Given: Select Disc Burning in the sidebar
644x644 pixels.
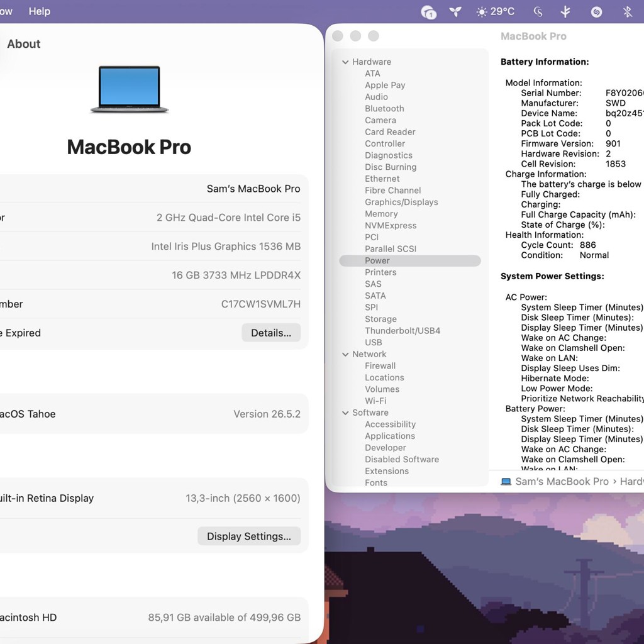Looking at the screenshot, I should (391, 167).
